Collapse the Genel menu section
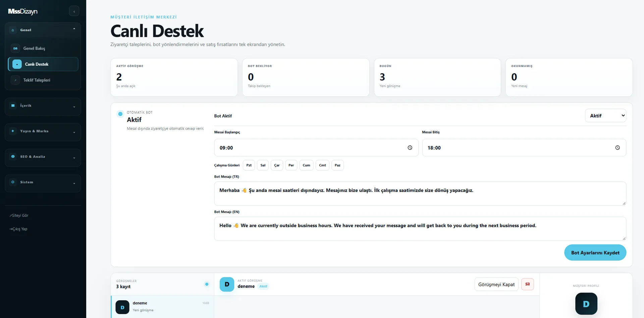 (x=43, y=30)
